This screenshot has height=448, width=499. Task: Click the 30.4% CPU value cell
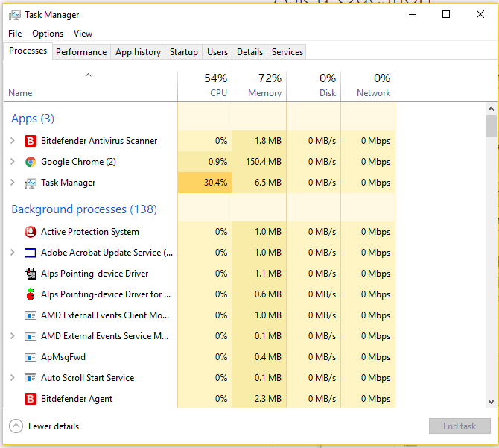click(x=205, y=183)
